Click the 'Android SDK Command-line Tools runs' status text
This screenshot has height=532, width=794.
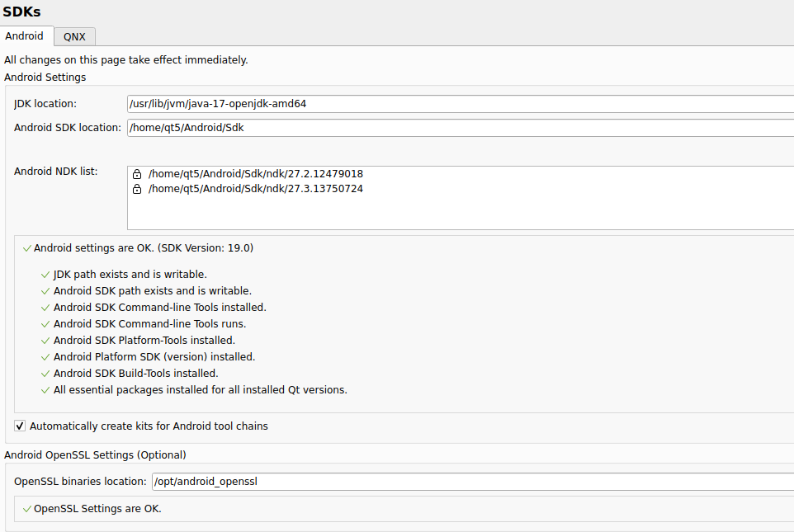point(149,324)
